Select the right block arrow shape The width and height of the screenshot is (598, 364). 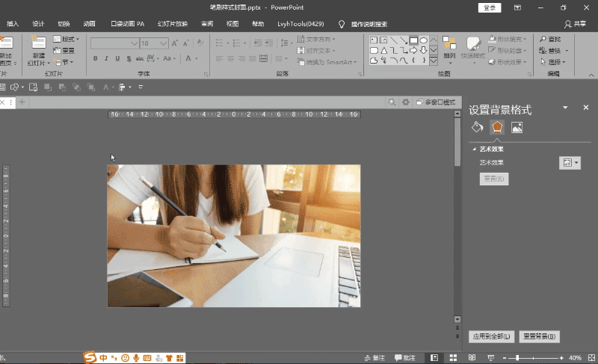pos(413,50)
